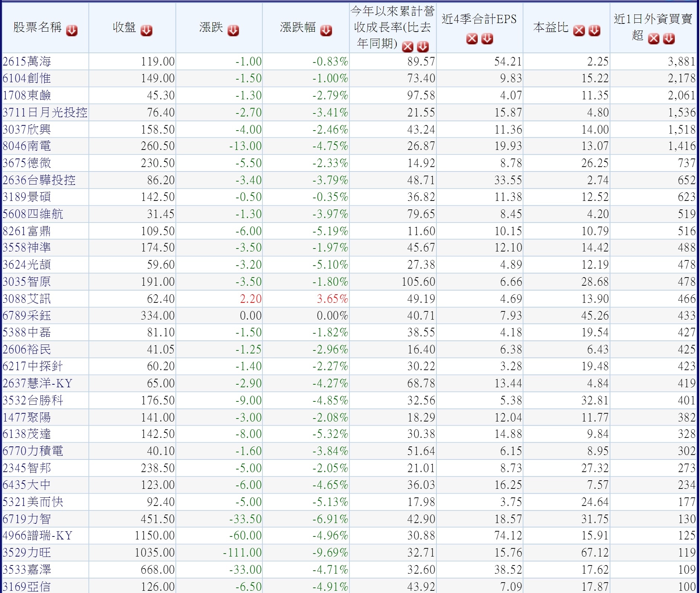Click 力智's price change -33.50
This screenshot has height=593, width=700.
tap(245, 519)
